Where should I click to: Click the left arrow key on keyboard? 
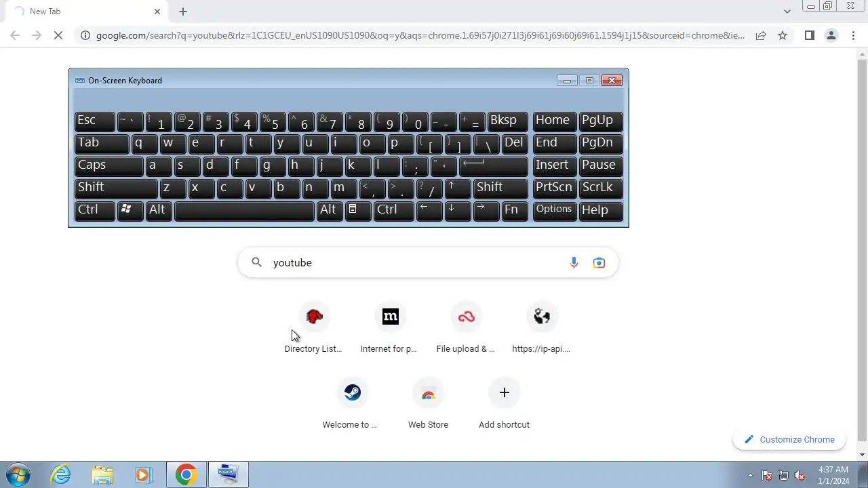coord(429,210)
